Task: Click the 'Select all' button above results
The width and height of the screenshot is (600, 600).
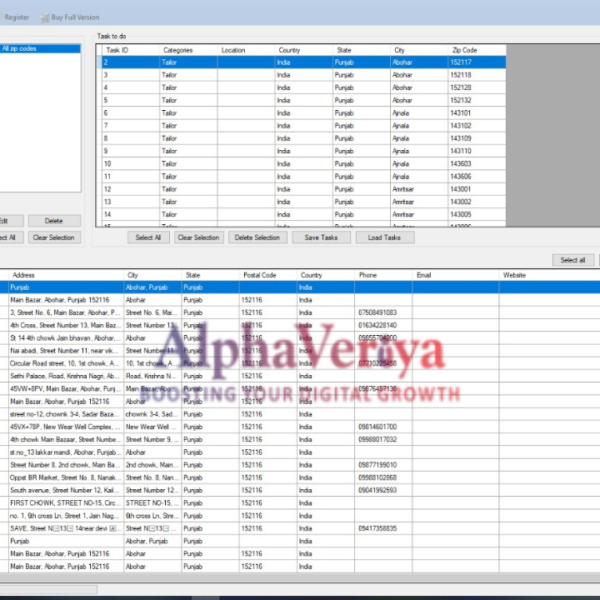Action: point(573,260)
